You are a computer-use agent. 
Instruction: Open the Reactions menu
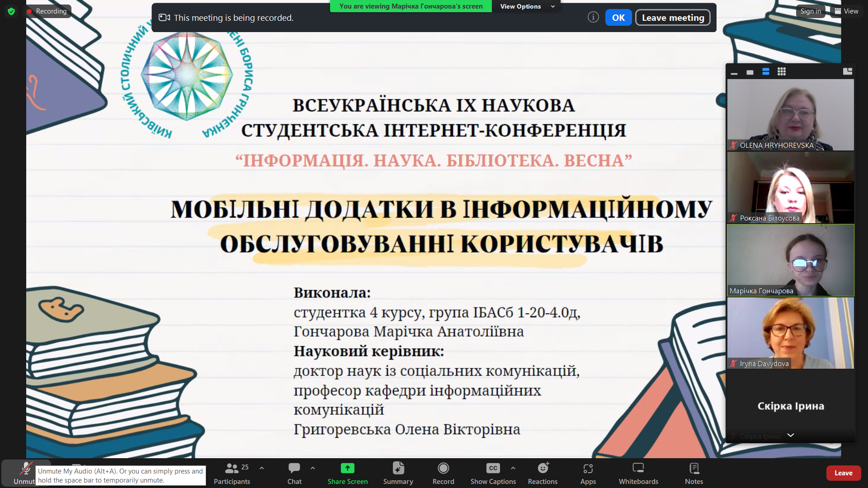click(x=542, y=473)
